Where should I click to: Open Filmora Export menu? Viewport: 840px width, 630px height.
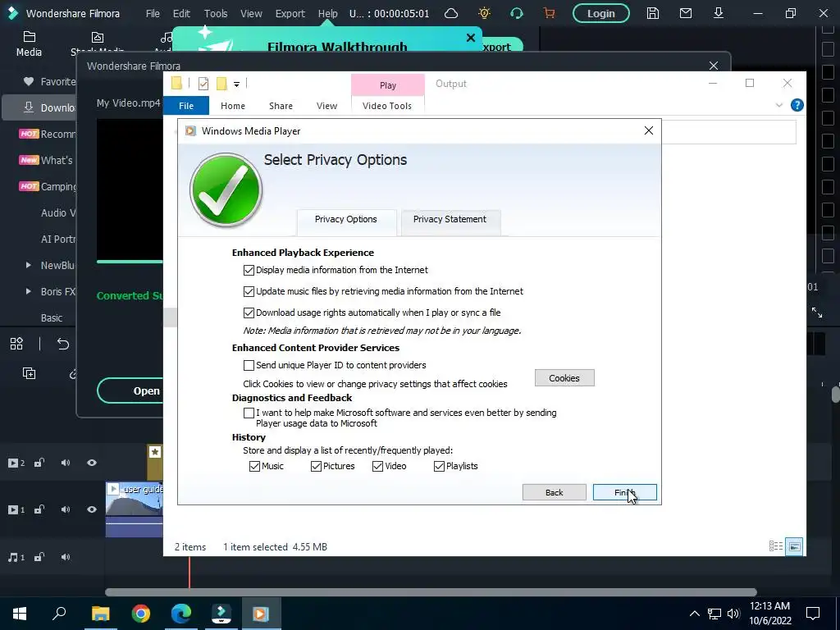290,13
